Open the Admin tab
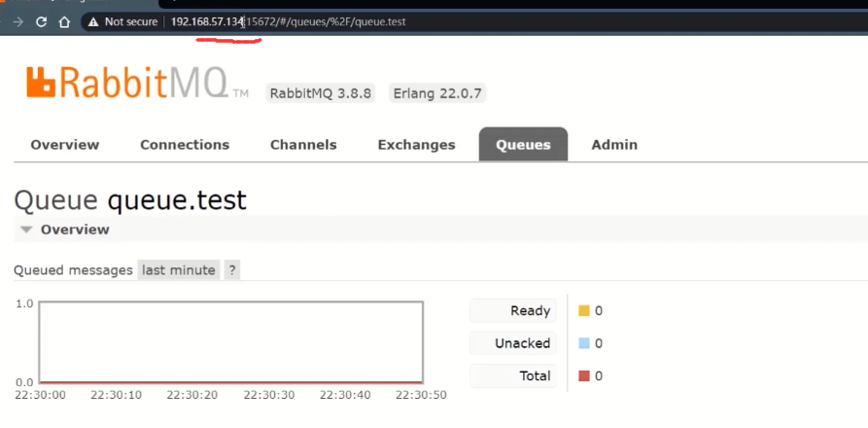Image resolution: width=868 pixels, height=428 pixels. [x=614, y=145]
